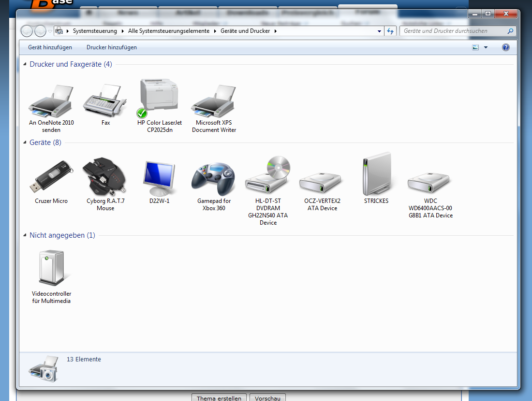Select the Gamepad for Xbox 360 icon
The height and width of the screenshot is (401, 532).
(x=213, y=179)
